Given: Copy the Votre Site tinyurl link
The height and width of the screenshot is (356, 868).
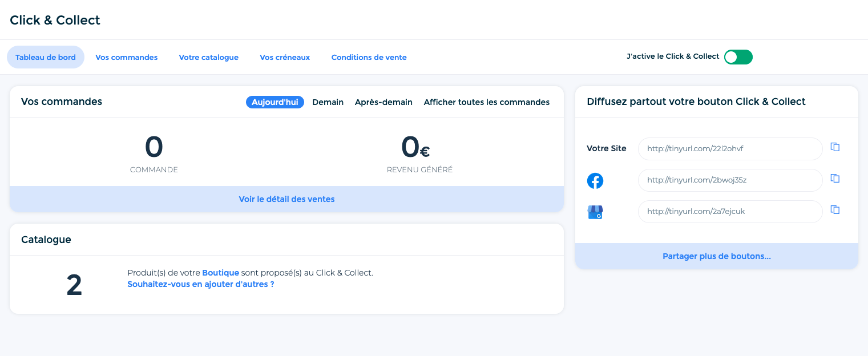Looking at the screenshot, I should (835, 147).
